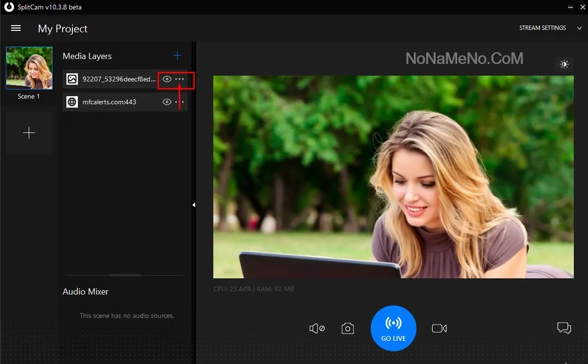
Task: Click the globe icon of mfcalerts.com layer
Action: point(72,102)
